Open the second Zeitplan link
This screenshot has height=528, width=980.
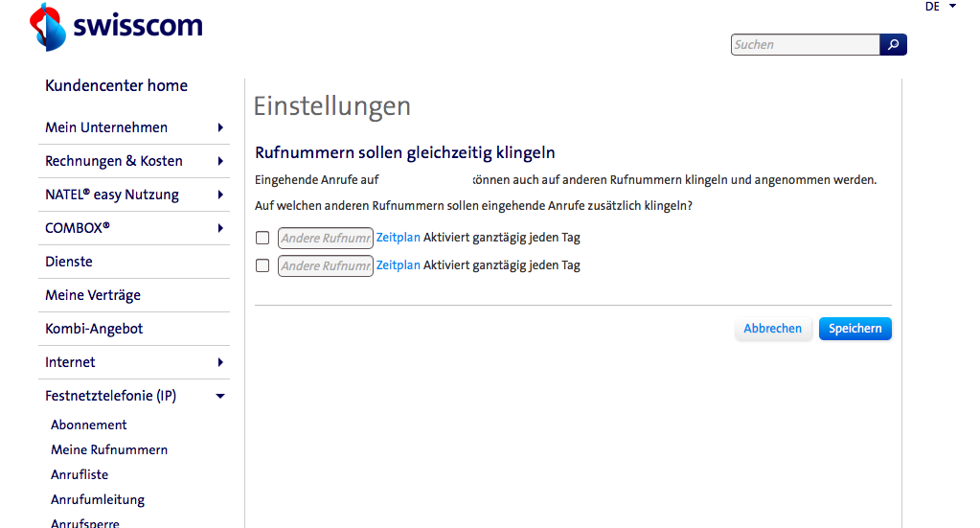[x=398, y=265]
